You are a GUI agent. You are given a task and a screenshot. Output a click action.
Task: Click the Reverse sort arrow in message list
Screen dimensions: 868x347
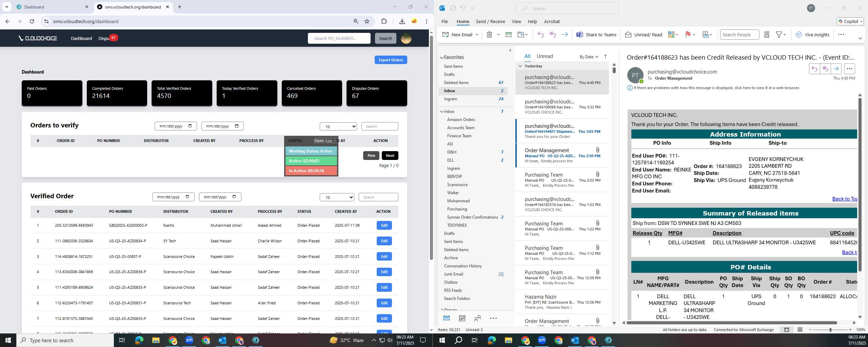605,57
